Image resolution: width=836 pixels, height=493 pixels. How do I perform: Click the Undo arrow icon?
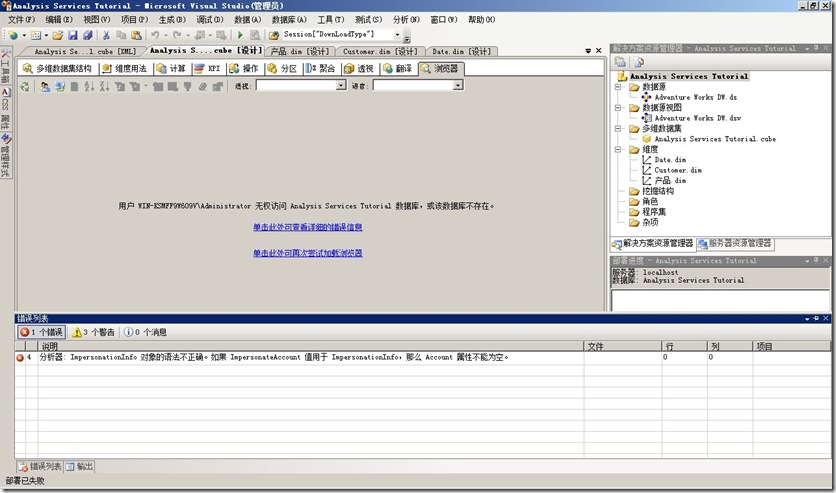tap(155, 35)
